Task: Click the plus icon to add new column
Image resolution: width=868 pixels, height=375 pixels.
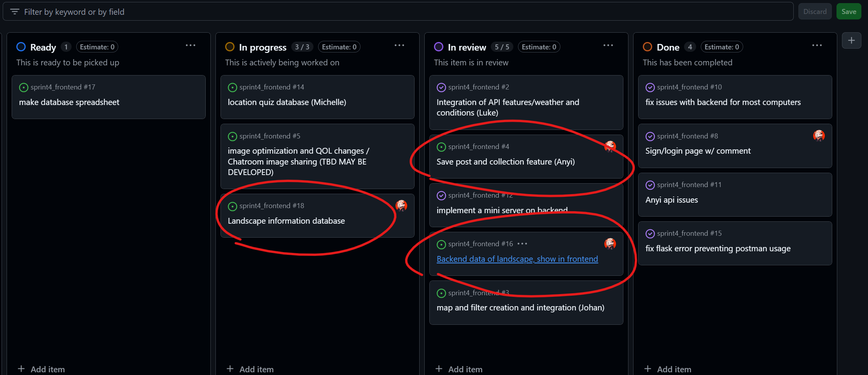Action: [851, 40]
